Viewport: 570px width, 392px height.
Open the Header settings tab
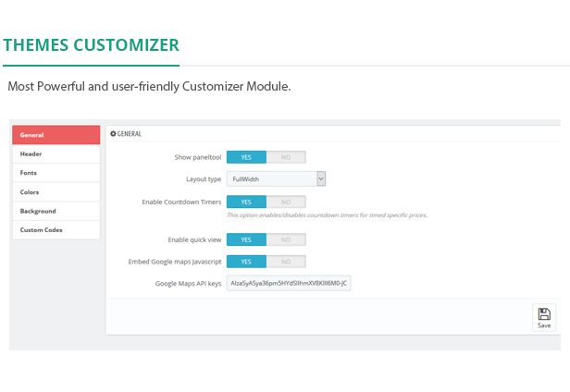coord(56,153)
